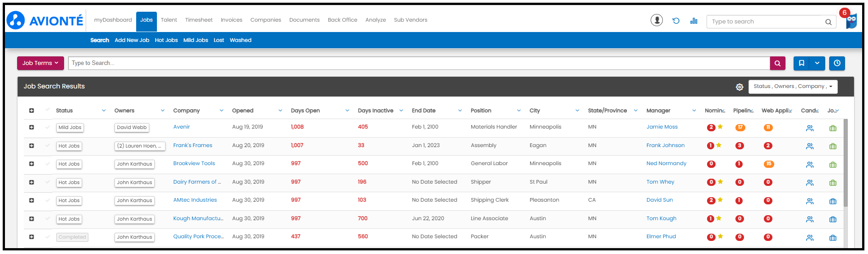Screen dimensions: 868x254
Task: Open results grid settings gear
Action: [739, 87]
